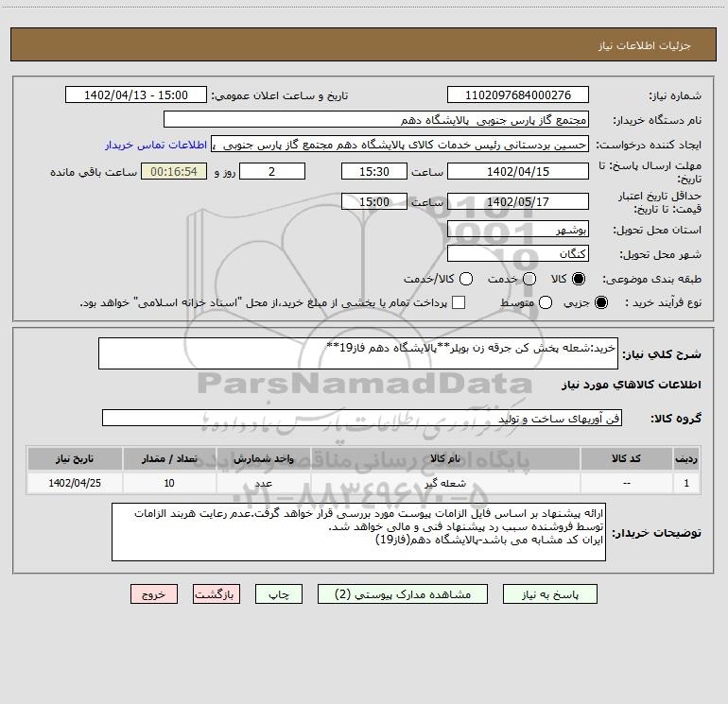The height and width of the screenshot is (704, 728).
Task: Click the general description field شرح کلی نیاز
Action: (358, 353)
